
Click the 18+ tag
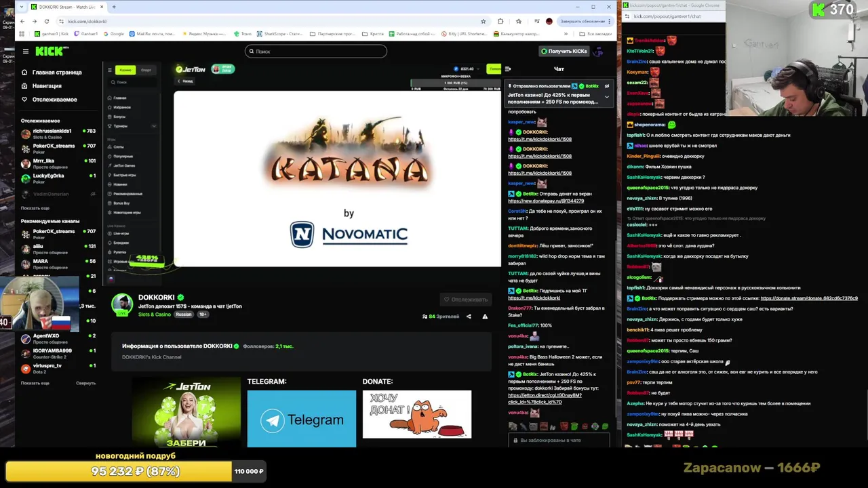(203, 314)
